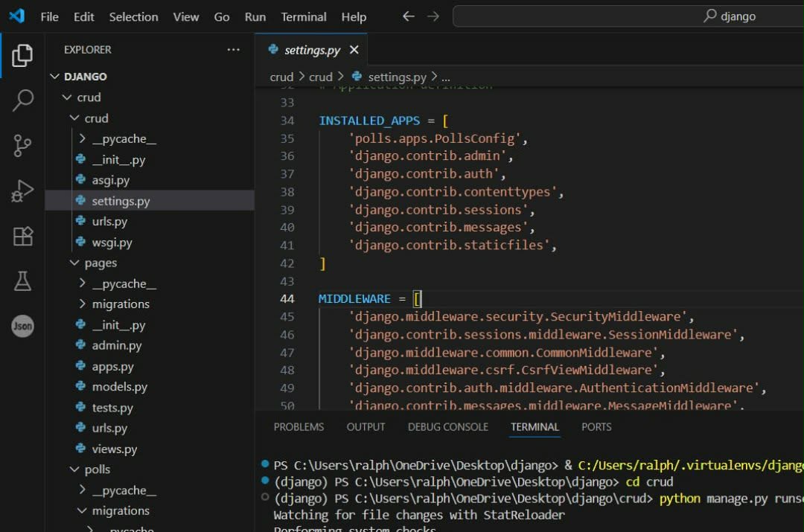
Task: Open the Help menu
Action: 354,17
